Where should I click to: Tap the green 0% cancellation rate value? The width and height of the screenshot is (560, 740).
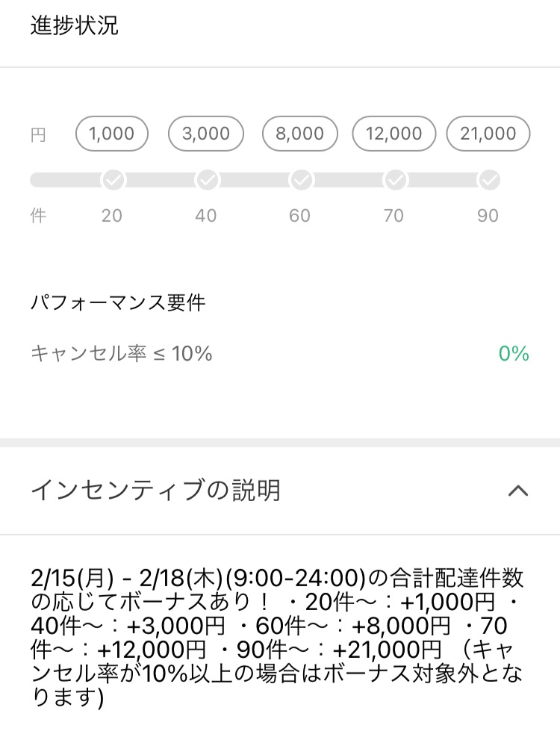[x=514, y=353]
